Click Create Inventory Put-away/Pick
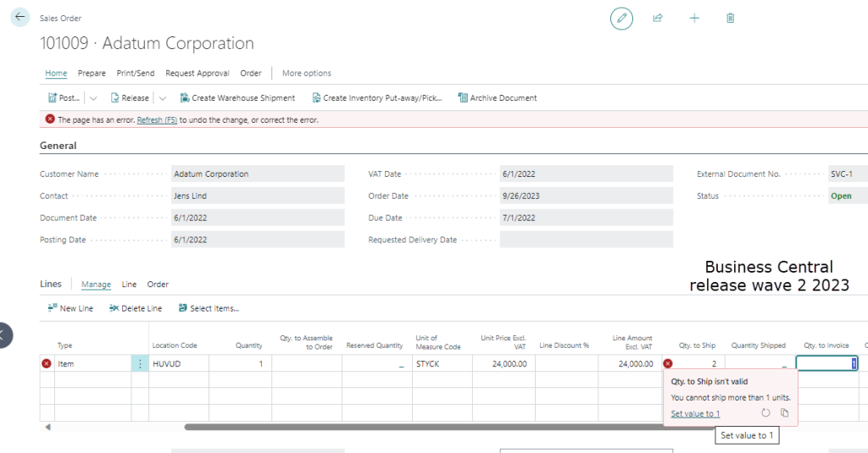This screenshot has height=453, width=868. pos(377,98)
